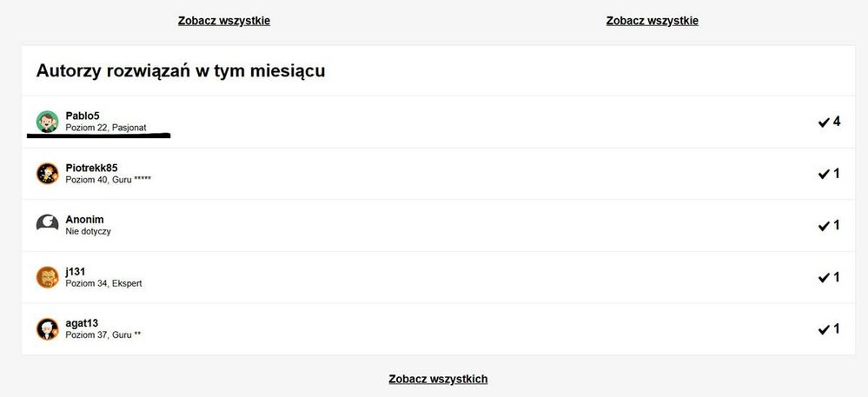Click the "Poziom 22, Pasjonat" rank text

click(x=105, y=128)
